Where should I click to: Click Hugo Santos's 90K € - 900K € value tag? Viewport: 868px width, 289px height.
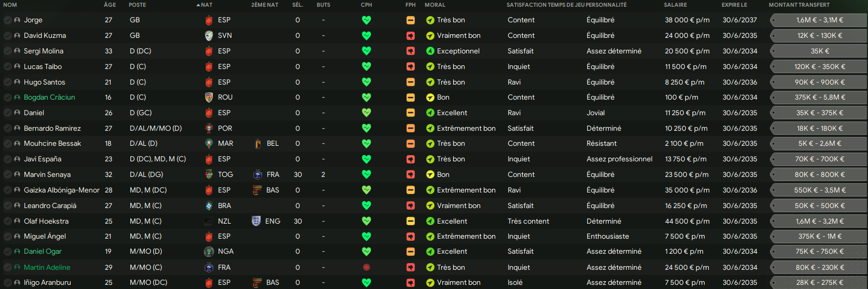[819, 82]
